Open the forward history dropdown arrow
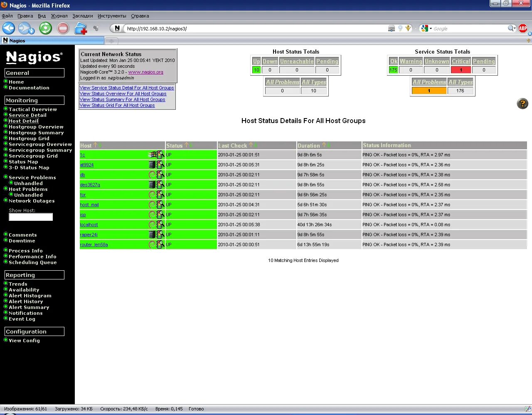The image size is (532, 415). pyautogui.click(x=32, y=31)
